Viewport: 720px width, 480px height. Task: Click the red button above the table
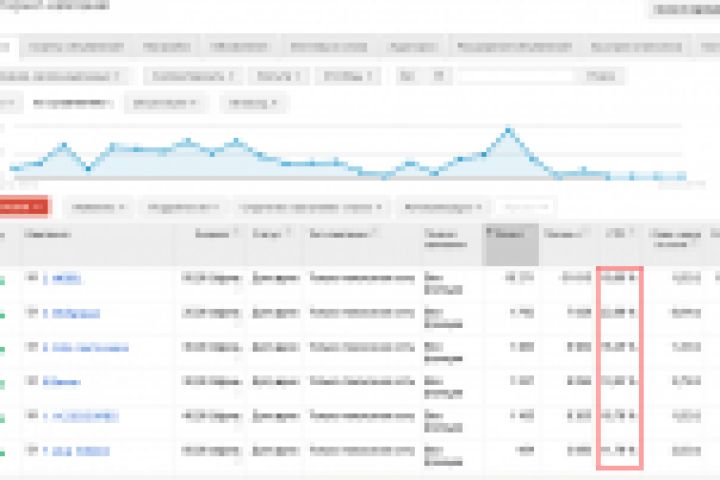point(23,207)
